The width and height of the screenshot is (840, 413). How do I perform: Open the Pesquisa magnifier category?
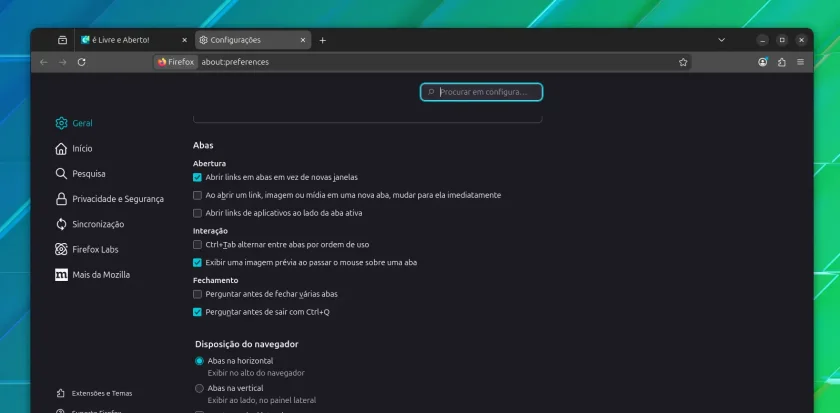point(61,174)
